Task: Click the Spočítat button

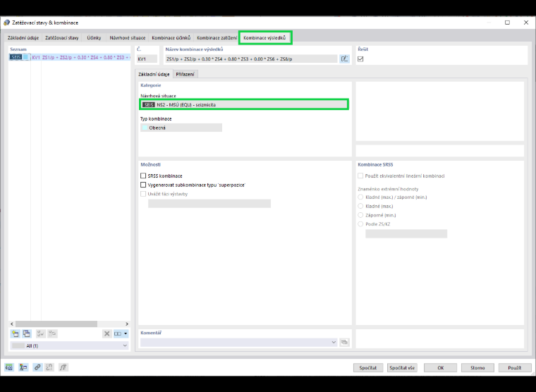Action: click(x=368, y=368)
